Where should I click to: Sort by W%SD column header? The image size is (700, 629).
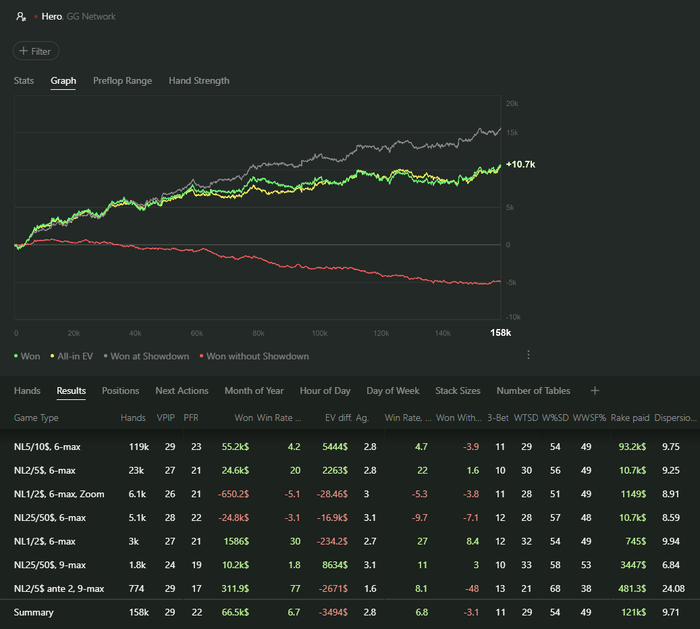tap(555, 418)
